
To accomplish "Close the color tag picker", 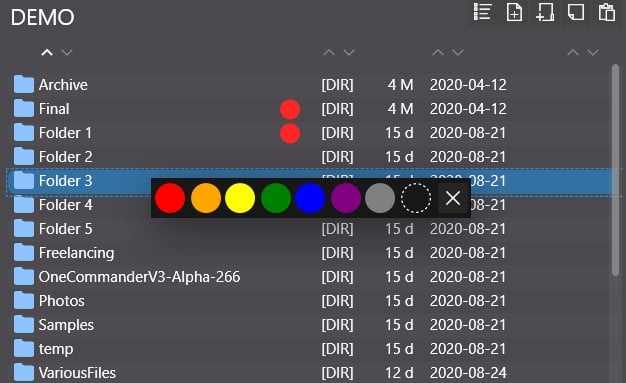I will pyautogui.click(x=453, y=198).
